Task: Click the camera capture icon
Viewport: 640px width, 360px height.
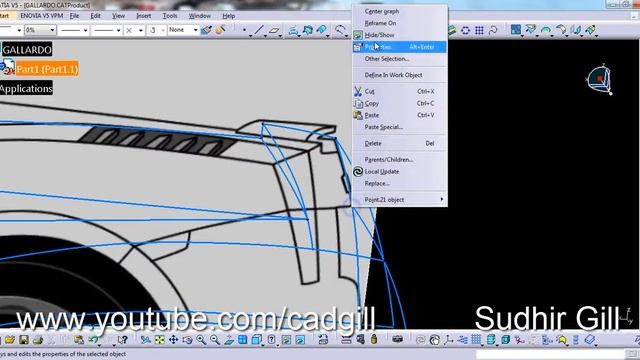Action: (x=398, y=340)
